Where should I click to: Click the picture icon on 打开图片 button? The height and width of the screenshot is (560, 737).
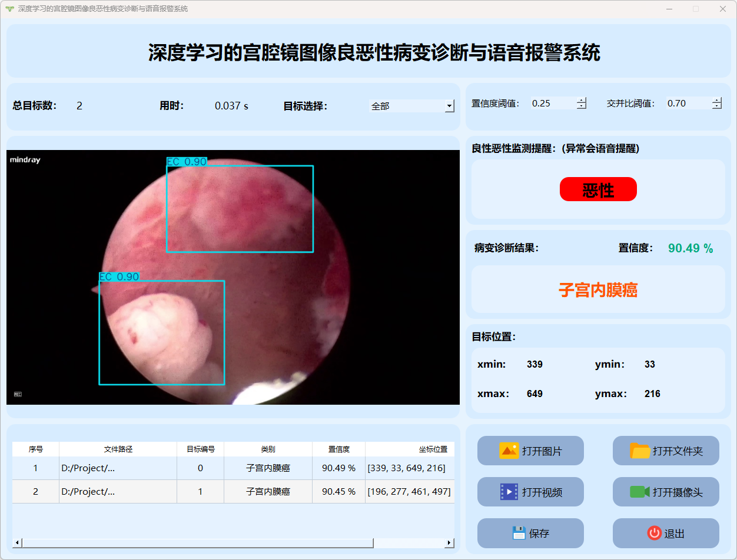pyautogui.click(x=509, y=451)
